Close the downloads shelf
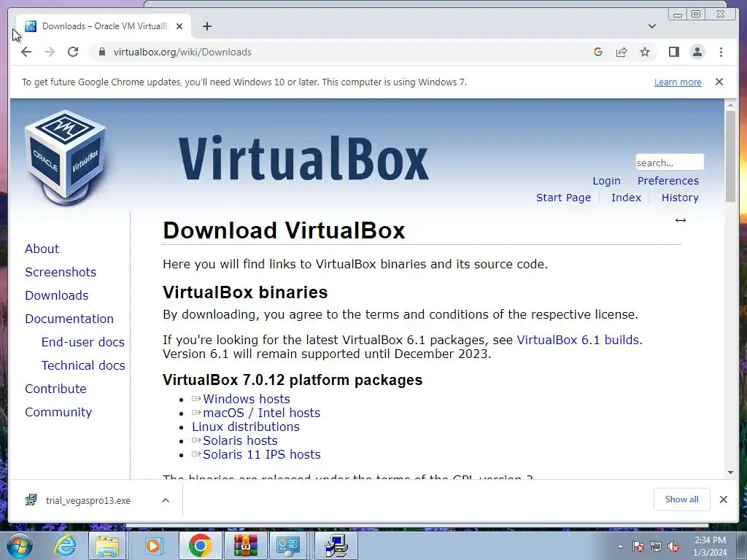The image size is (747, 560). pyautogui.click(x=723, y=499)
